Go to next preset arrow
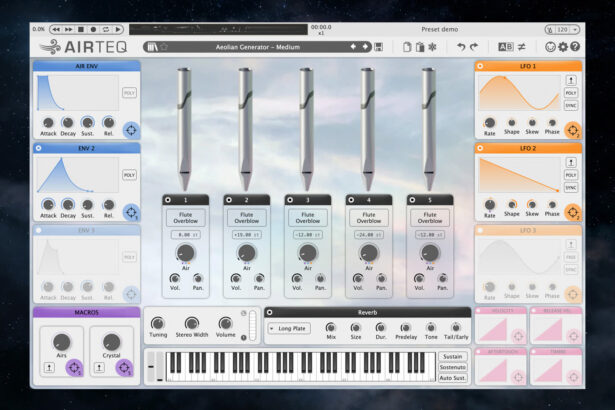Image resolution: width=615 pixels, height=410 pixels. 365,47
